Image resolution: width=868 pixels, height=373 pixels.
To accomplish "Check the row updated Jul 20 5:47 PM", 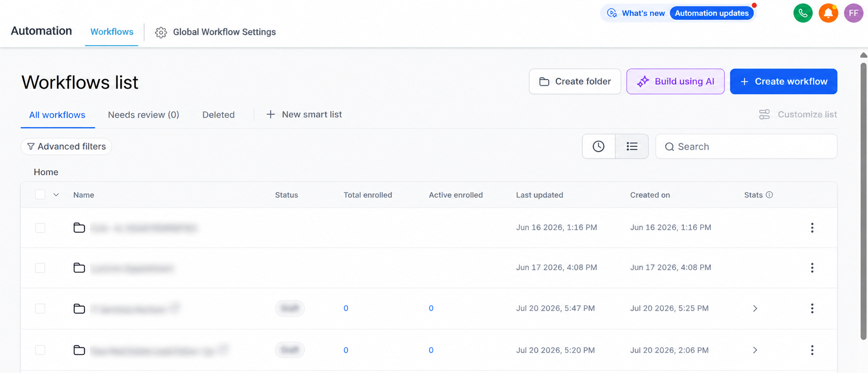I will point(40,309).
